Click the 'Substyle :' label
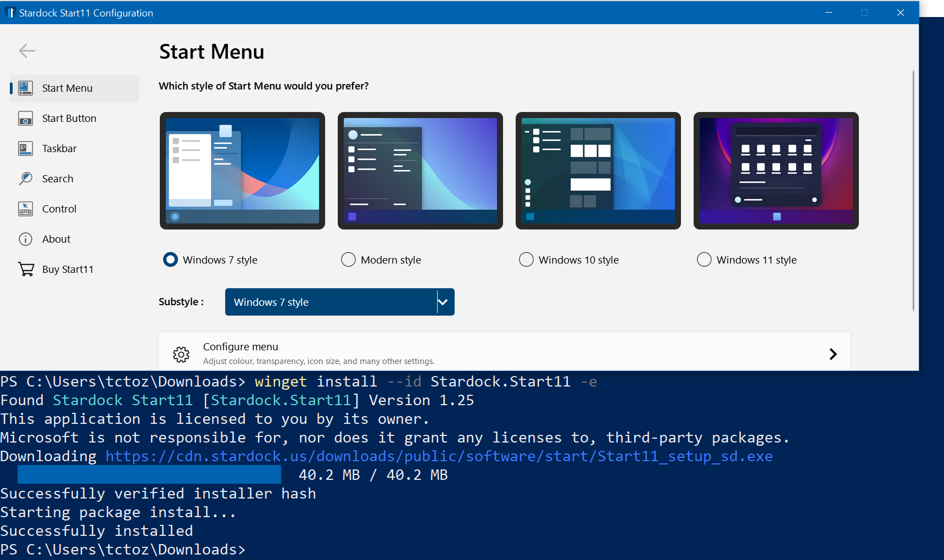The image size is (944, 560). [181, 302]
